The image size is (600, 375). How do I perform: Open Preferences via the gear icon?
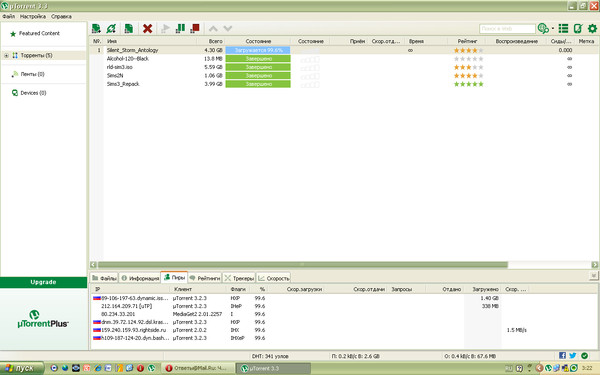click(592, 28)
